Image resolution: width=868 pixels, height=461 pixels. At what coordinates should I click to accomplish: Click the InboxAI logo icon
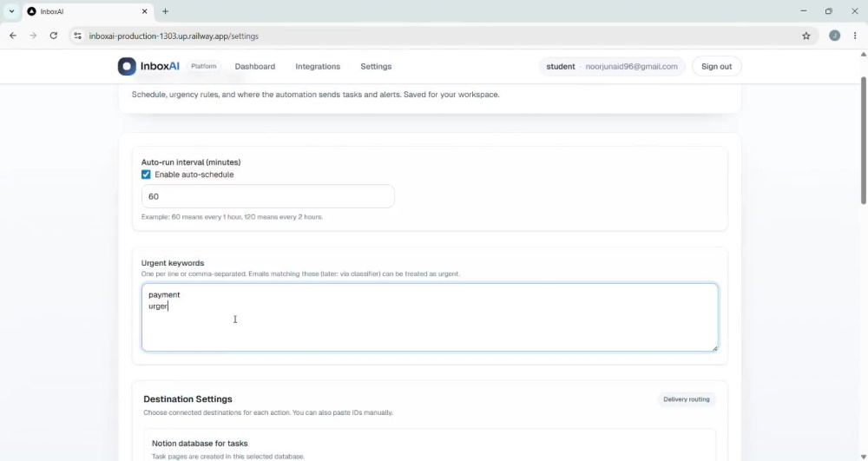(127, 66)
